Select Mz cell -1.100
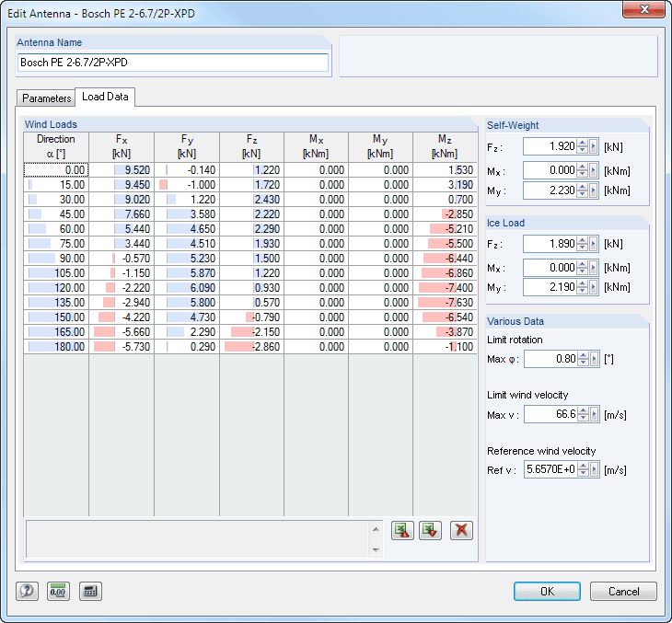The width and height of the screenshot is (672, 623). pyautogui.click(x=445, y=347)
